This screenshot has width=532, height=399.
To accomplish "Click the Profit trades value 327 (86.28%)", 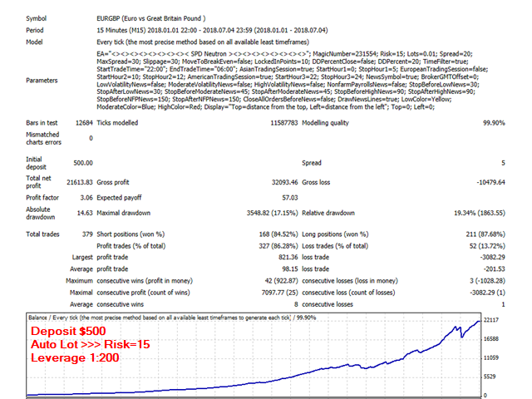I will [x=278, y=246].
